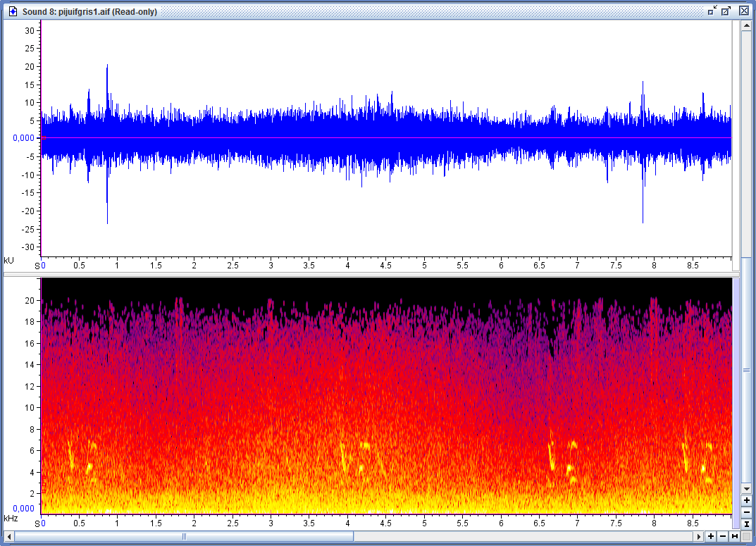Zoom in horizontally with the plus button
The image size is (756, 546).
tap(711, 537)
